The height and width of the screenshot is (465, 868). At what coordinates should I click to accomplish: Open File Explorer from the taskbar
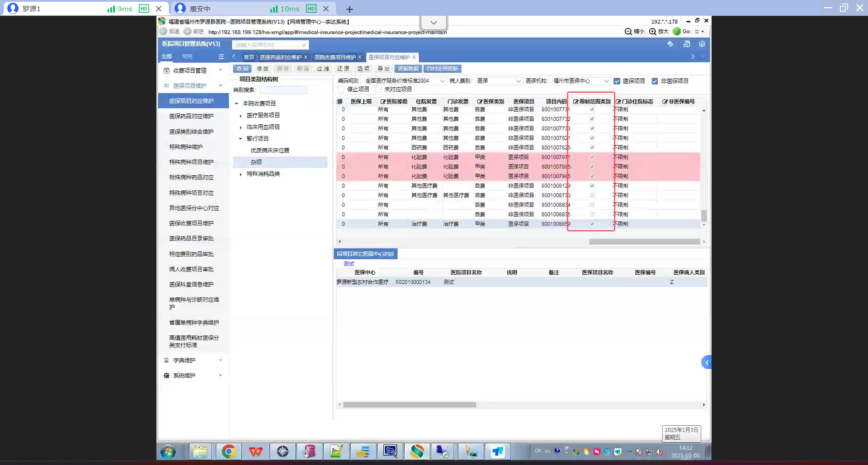pos(200,451)
